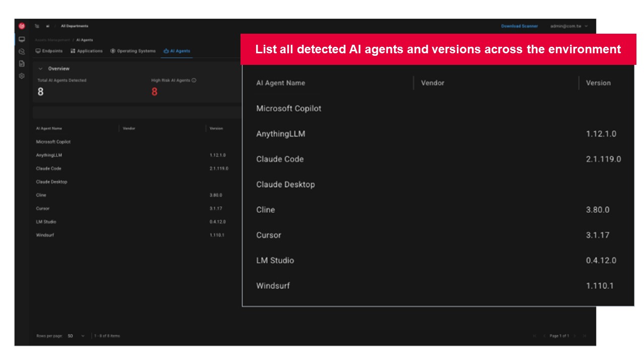Go to the next page of results

point(575,336)
